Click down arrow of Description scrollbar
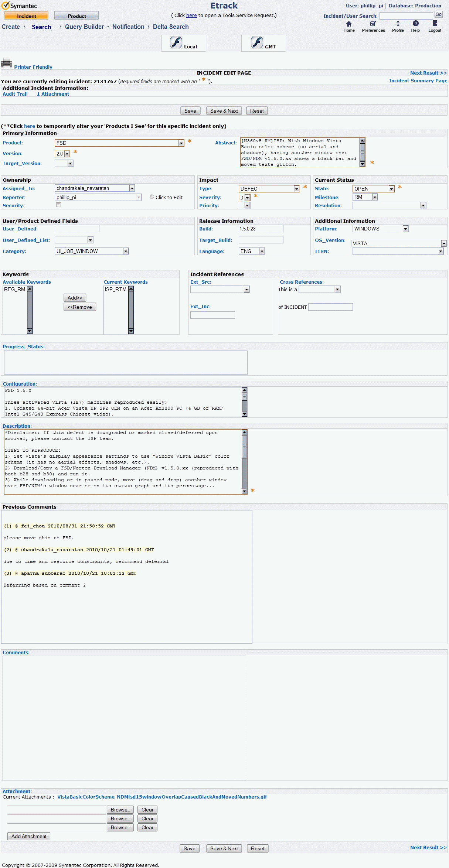Screen dimensions: 449x868 pyautogui.click(x=244, y=491)
